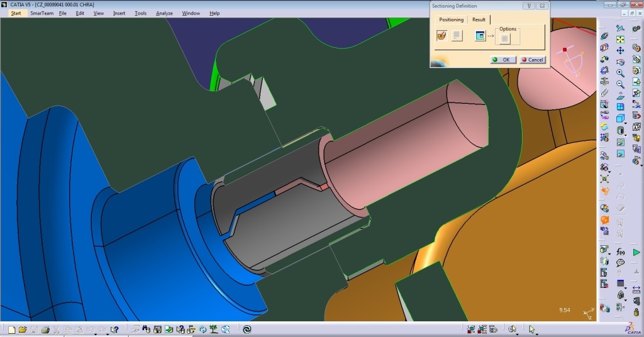This screenshot has height=337, width=644.
Task: Click the results window icon in Sectioning dialog
Action: [480, 36]
